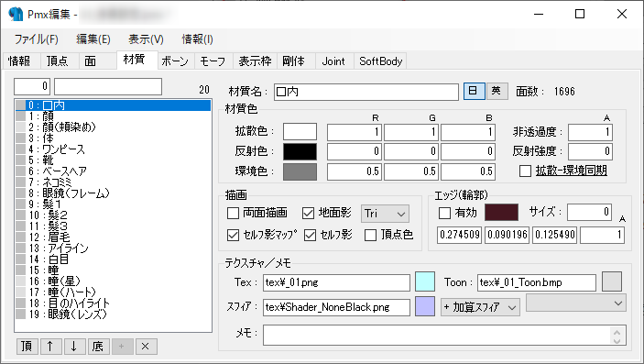The image size is (644, 364).
Task: Click the cyan Tex texture preview swatch
Action: (425, 281)
